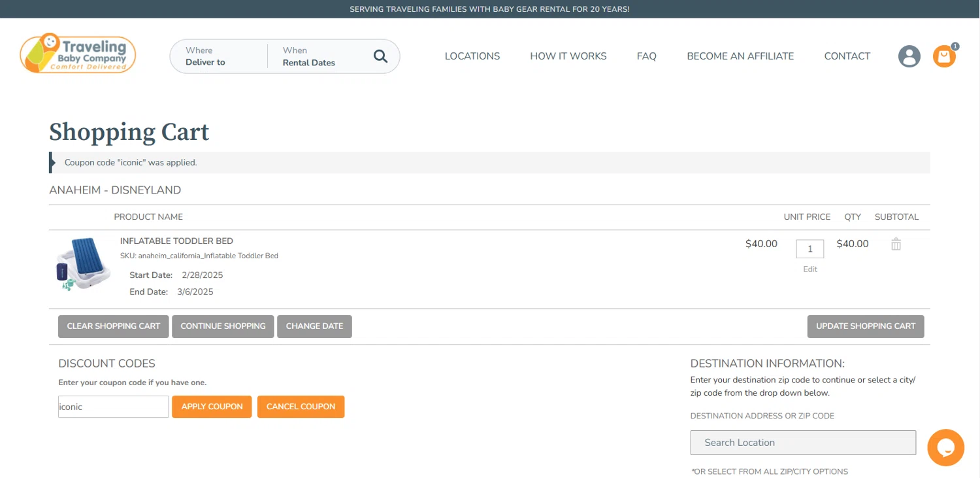The width and height of the screenshot is (980, 478).
Task: Click the search magnifier icon
Action: tap(380, 56)
